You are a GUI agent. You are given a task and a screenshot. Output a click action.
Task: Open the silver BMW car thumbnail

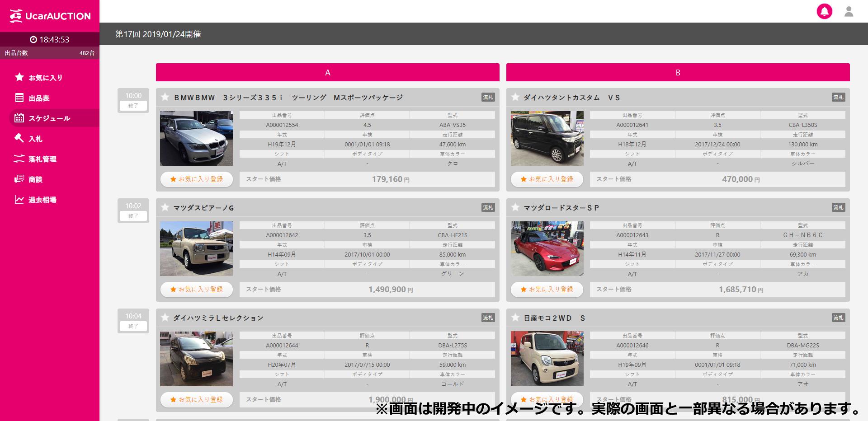point(197,138)
